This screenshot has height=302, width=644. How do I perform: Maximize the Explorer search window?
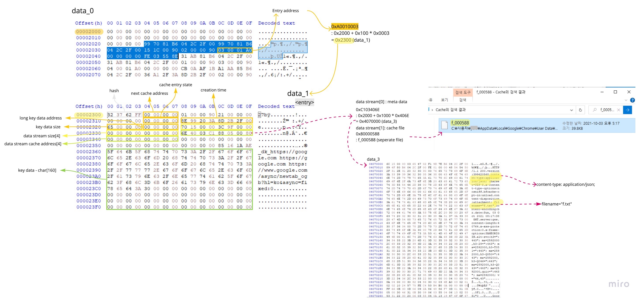pyautogui.click(x=615, y=92)
